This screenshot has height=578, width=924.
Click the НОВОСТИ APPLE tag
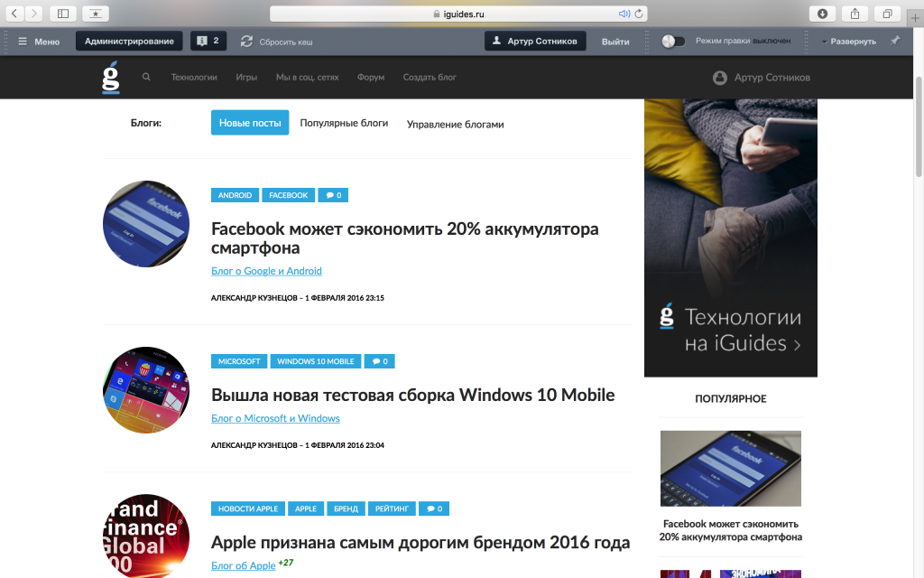248,508
